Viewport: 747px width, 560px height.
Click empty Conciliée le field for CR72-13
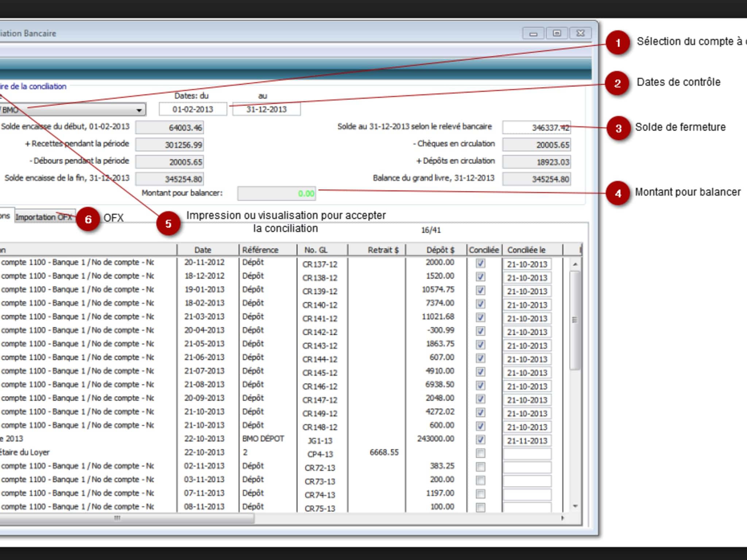pos(527,467)
